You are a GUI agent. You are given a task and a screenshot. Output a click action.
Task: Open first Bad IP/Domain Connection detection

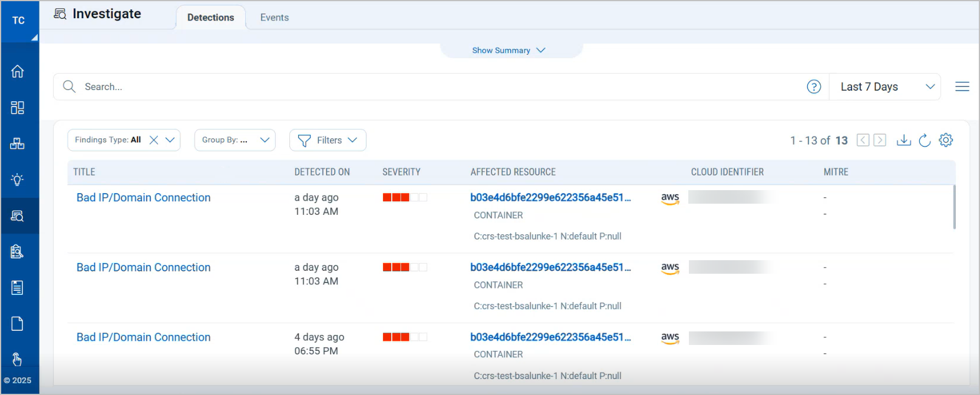coord(143,198)
